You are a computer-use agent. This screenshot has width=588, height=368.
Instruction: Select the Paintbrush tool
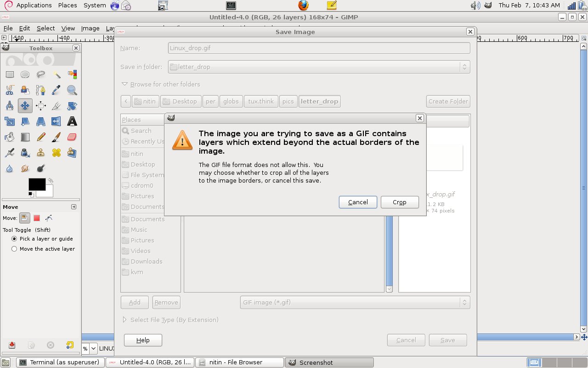point(57,137)
